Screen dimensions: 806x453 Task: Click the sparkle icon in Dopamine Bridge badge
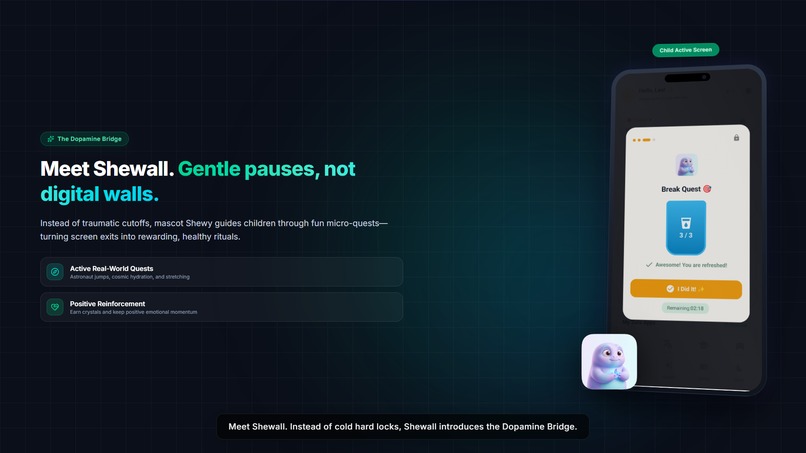pos(50,139)
